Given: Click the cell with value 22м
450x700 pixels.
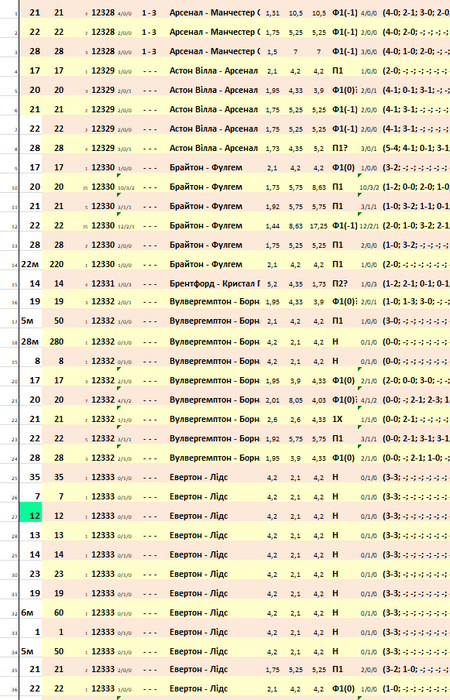Looking at the screenshot, I should coord(31,264).
